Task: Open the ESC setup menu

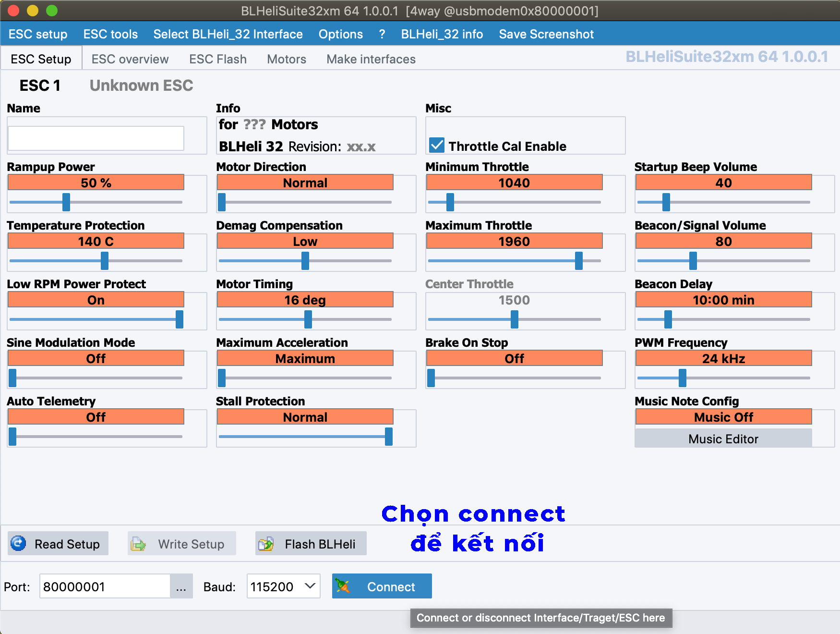Action: click(38, 34)
